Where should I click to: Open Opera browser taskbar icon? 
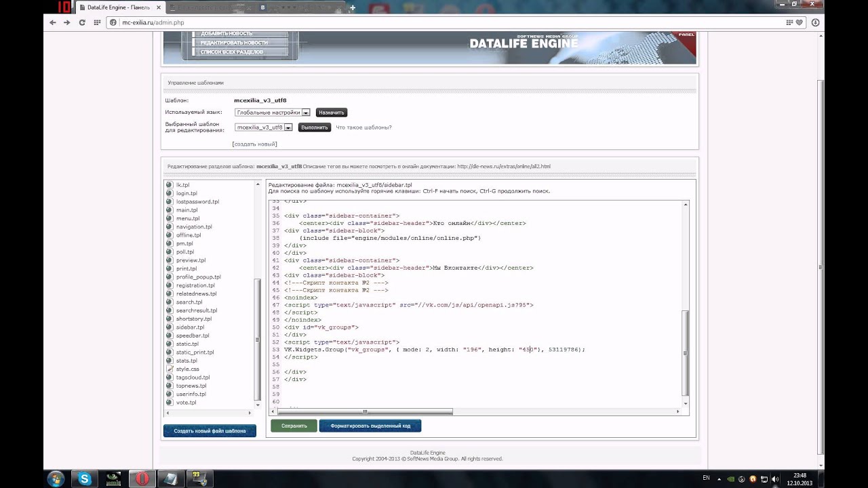(142, 479)
